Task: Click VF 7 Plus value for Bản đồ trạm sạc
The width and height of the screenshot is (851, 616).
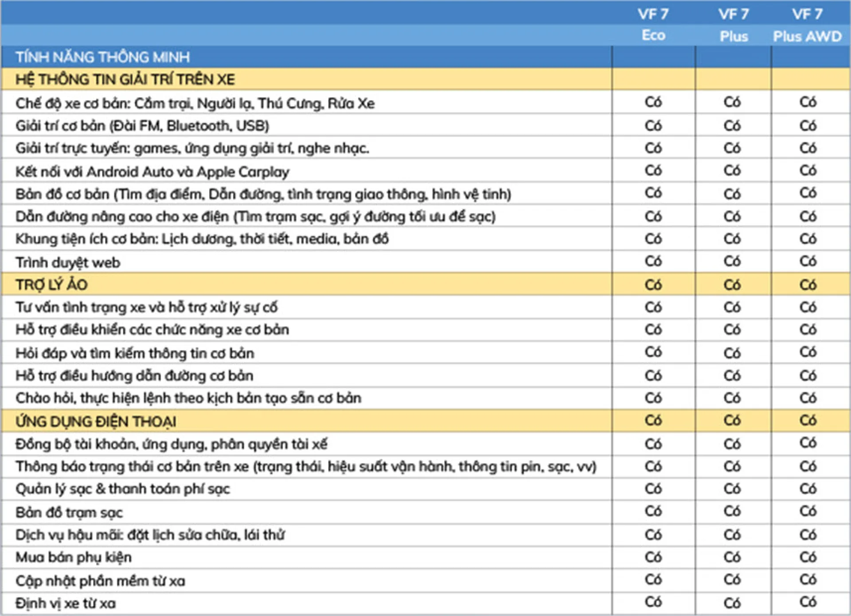Action: (x=732, y=511)
